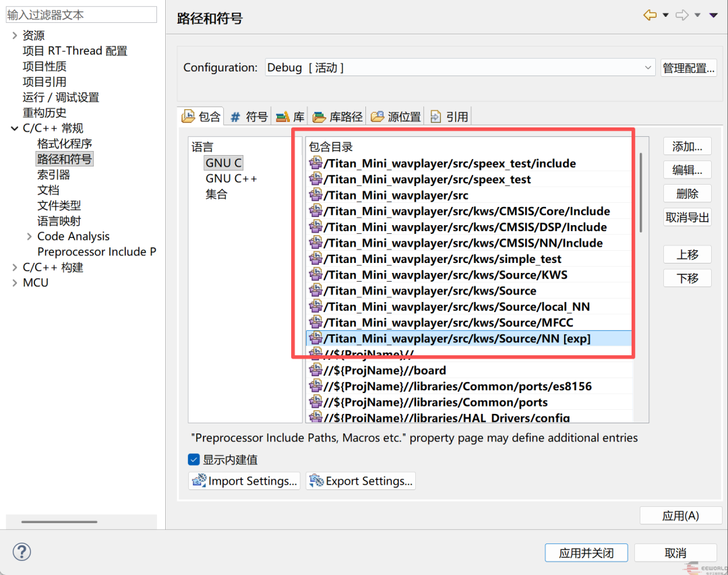Expand the C/C++ 构建 tree node
Screen dimensions: 728x575
click(x=14, y=267)
